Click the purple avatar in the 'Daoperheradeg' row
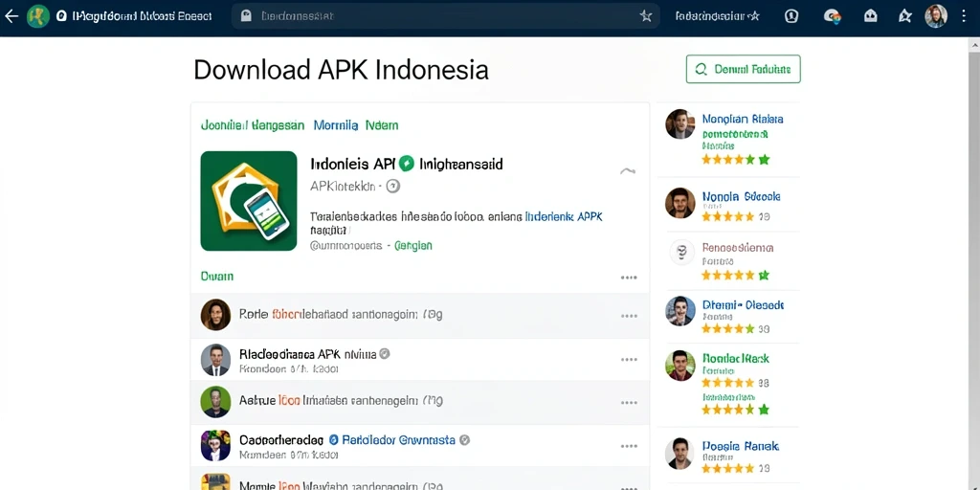980x490 pixels. [215, 446]
